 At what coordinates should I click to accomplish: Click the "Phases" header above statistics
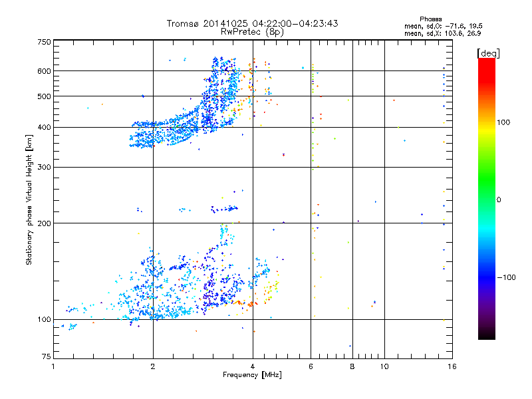430,19
